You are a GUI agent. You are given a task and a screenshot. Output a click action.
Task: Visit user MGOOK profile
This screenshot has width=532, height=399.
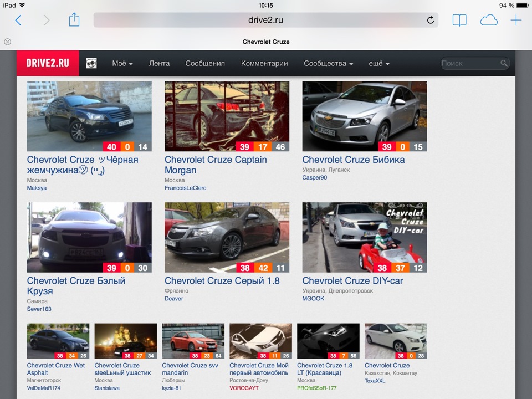[x=313, y=299]
